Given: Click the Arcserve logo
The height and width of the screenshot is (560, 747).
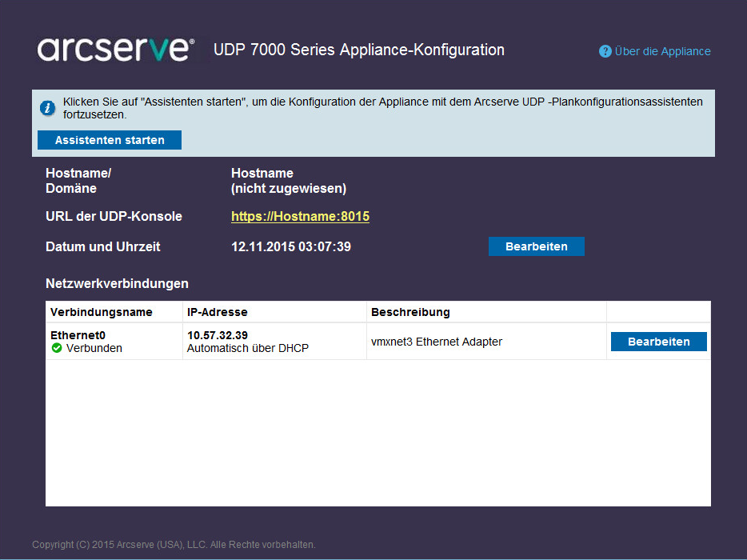Looking at the screenshot, I should pyautogui.click(x=116, y=50).
